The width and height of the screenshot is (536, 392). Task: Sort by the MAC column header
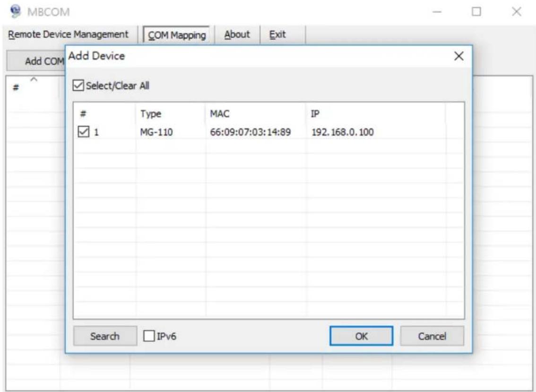[255, 113]
